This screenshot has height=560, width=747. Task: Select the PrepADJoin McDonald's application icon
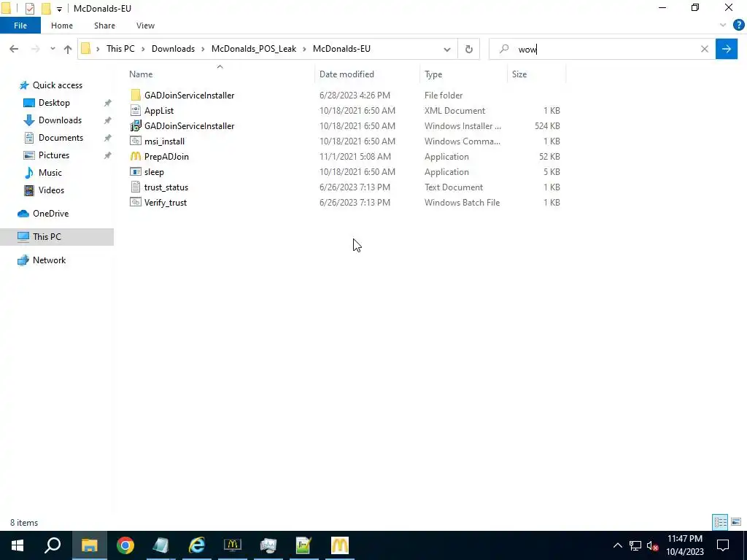pyautogui.click(x=136, y=156)
